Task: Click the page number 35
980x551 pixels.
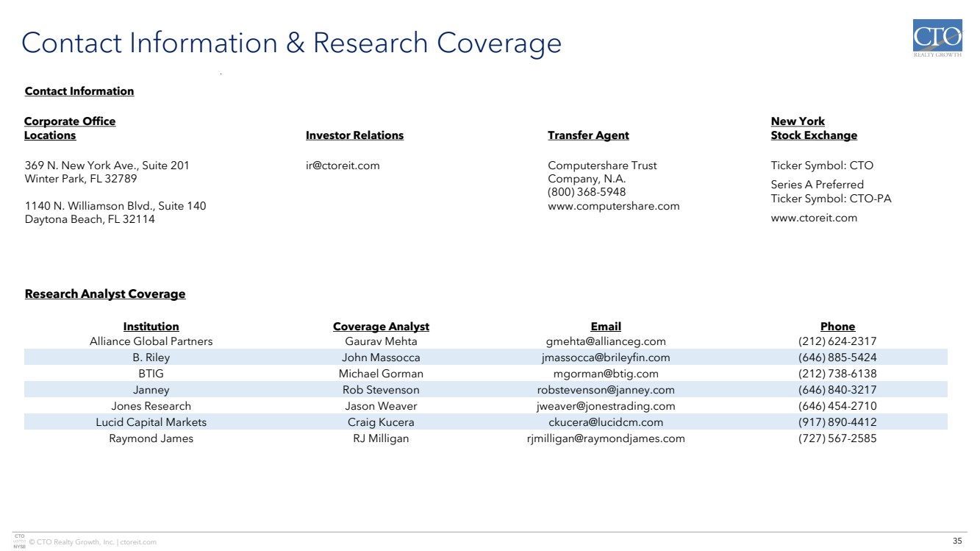Action: coord(957,541)
